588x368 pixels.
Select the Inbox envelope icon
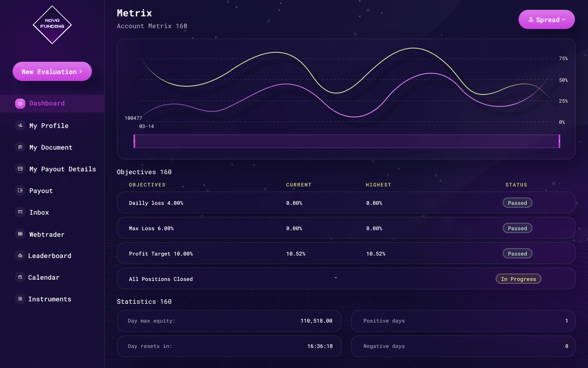pyautogui.click(x=20, y=212)
